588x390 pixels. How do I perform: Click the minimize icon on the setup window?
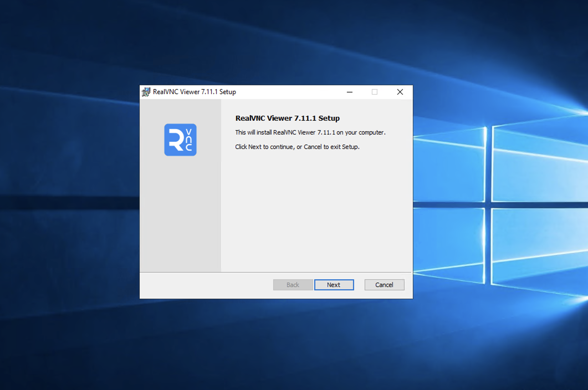pos(349,92)
